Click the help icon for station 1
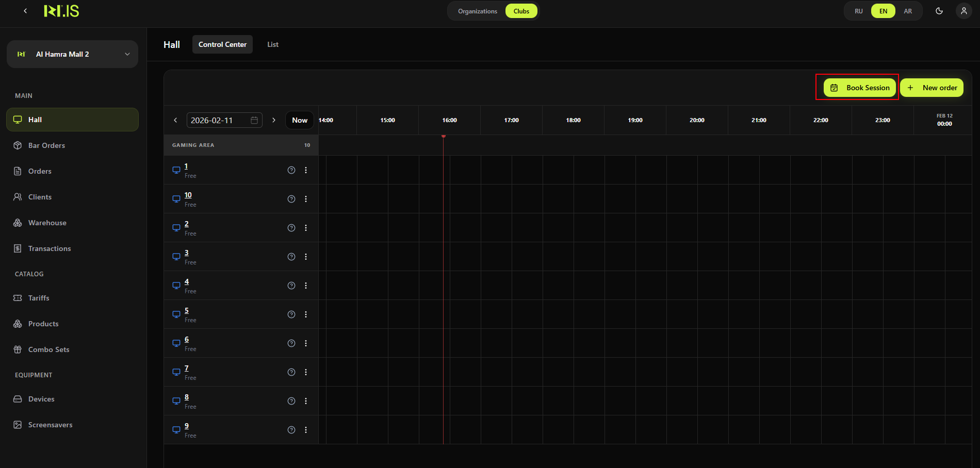980x468 pixels. pos(291,170)
